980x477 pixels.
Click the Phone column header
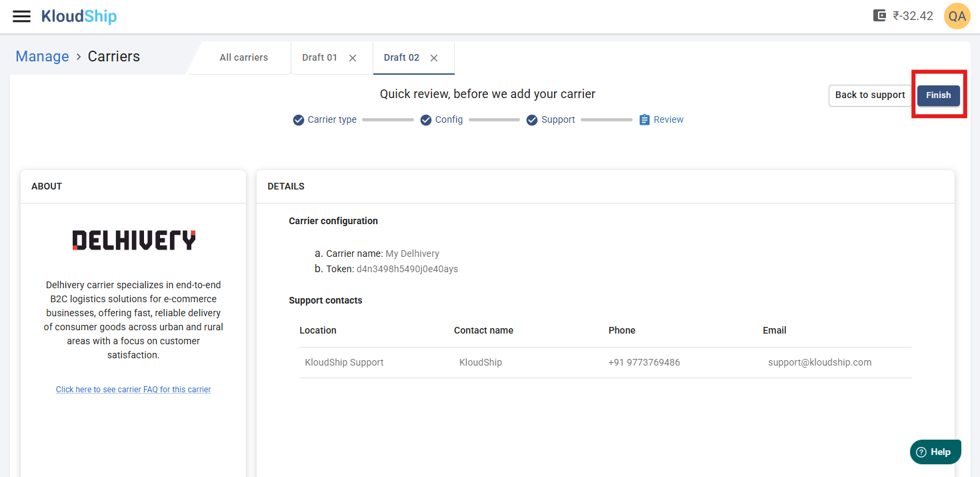(622, 330)
